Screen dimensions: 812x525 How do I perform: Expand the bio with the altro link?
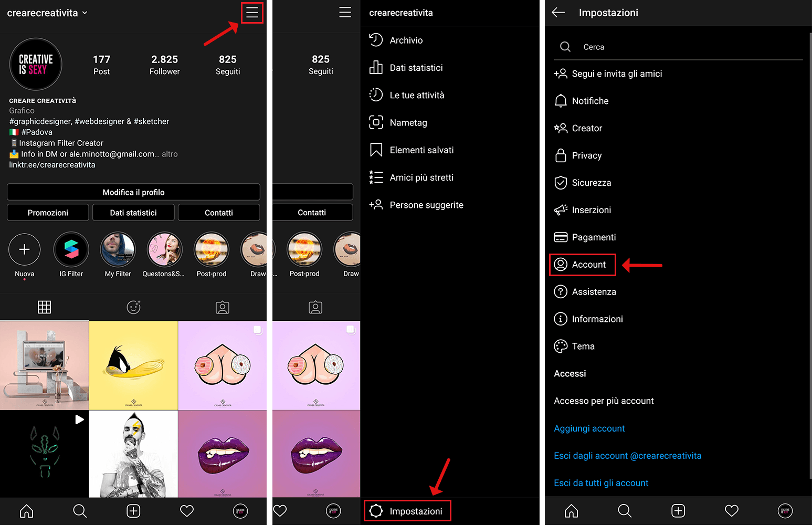pos(170,154)
